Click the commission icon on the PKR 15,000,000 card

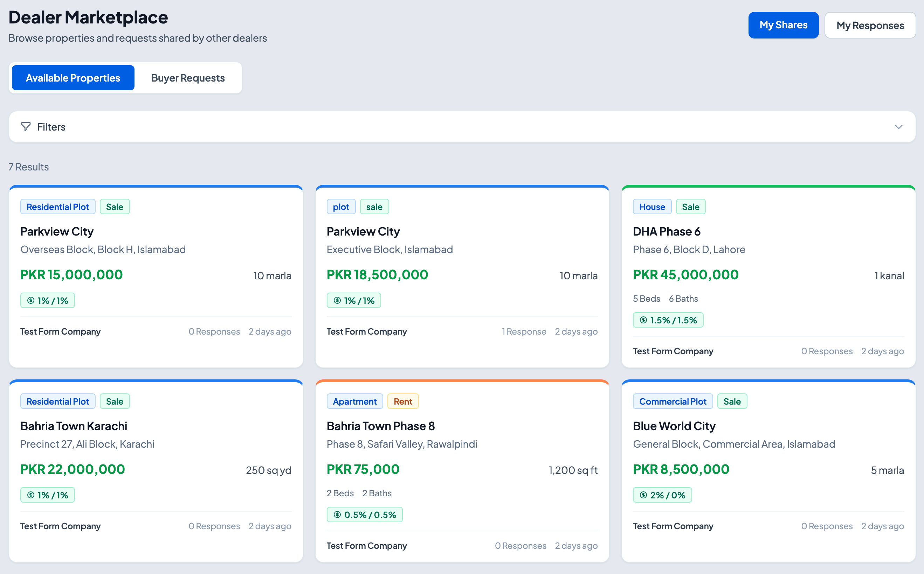(31, 301)
